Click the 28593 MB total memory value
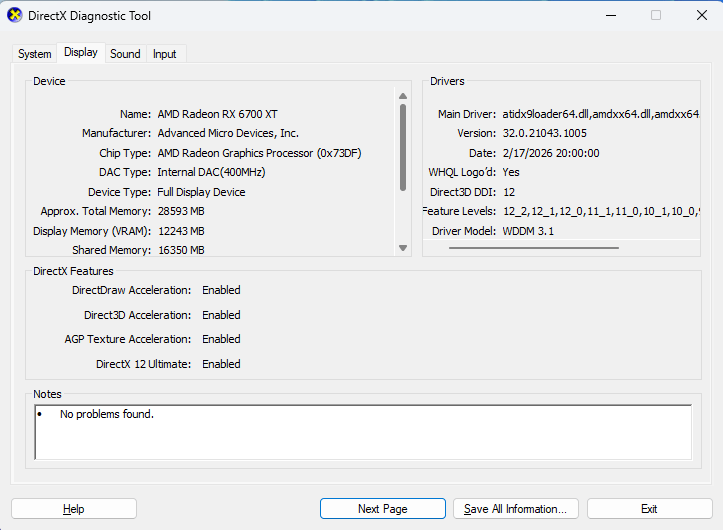Screen dimensions: 723x530 pos(181,211)
